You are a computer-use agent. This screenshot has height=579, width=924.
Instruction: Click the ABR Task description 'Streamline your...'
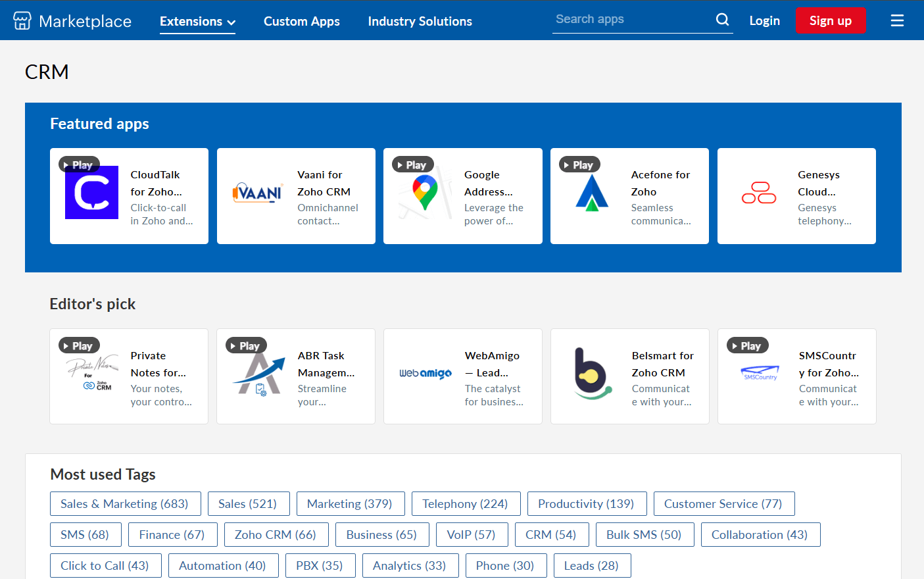[322, 395]
